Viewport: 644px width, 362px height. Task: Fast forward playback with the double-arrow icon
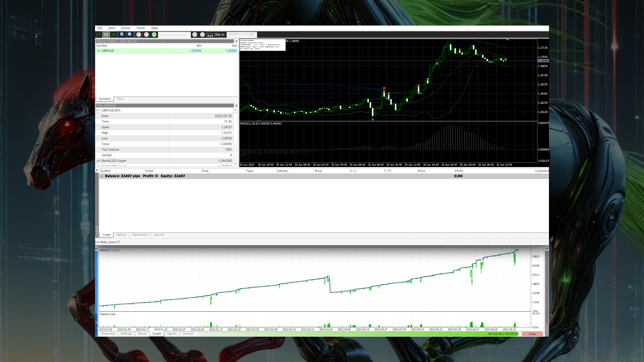(194, 34)
